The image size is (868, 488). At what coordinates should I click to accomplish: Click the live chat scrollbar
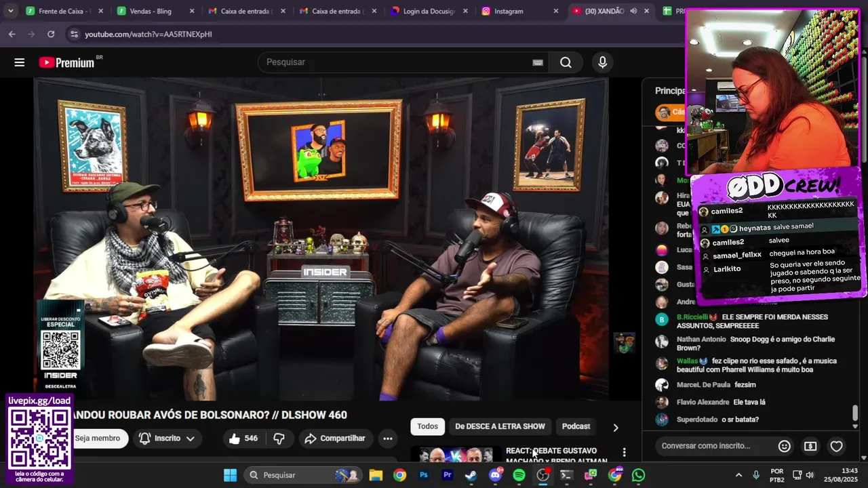coord(855,413)
